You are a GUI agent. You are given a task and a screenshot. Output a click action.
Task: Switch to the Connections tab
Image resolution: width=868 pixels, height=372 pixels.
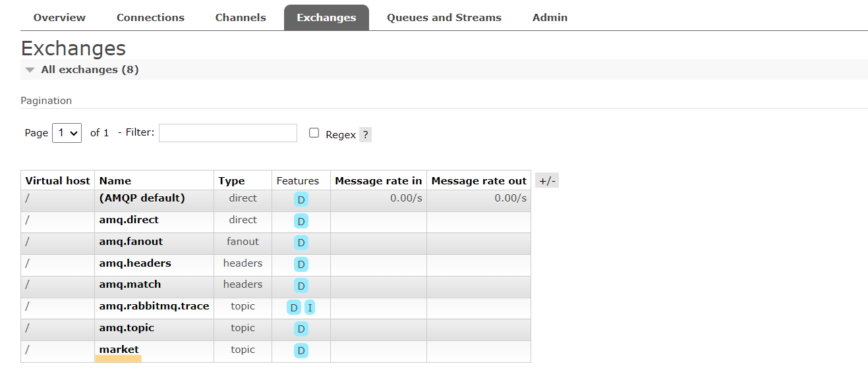(x=150, y=18)
